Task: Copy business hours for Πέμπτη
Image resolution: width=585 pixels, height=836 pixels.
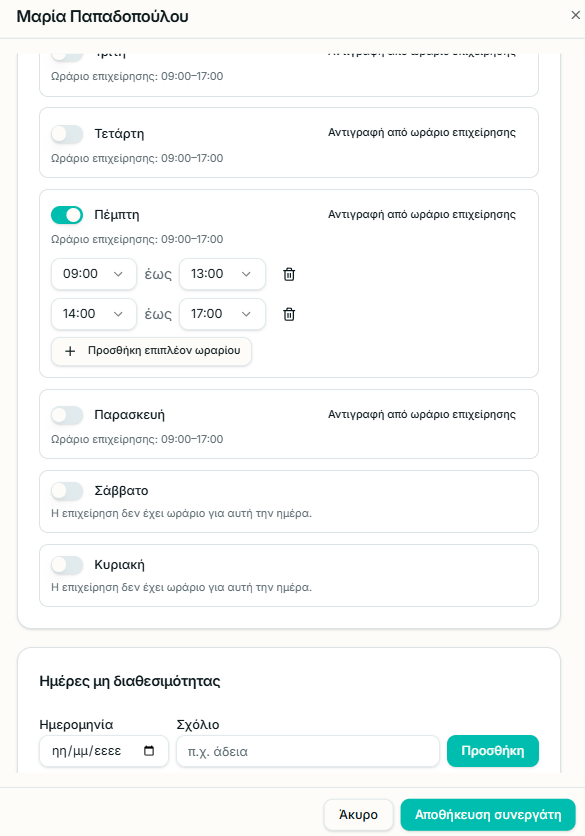Action: click(422, 214)
